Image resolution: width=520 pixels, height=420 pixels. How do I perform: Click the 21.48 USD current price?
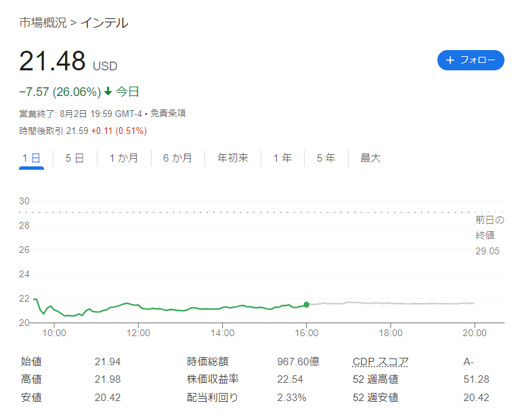tap(68, 62)
